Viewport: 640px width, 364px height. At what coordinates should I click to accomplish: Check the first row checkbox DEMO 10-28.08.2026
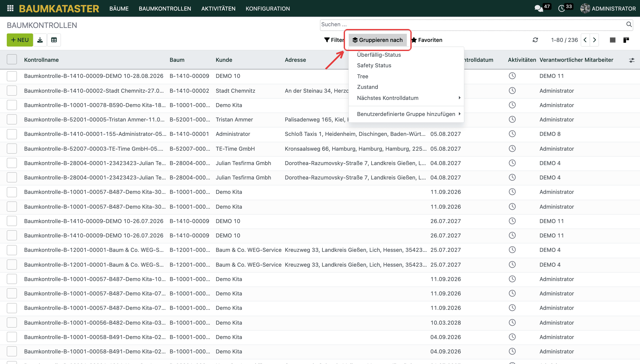coord(12,76)
